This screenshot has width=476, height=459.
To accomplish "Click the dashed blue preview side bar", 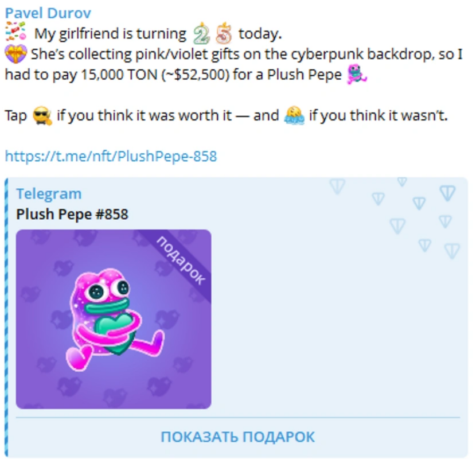I will 6,317.
